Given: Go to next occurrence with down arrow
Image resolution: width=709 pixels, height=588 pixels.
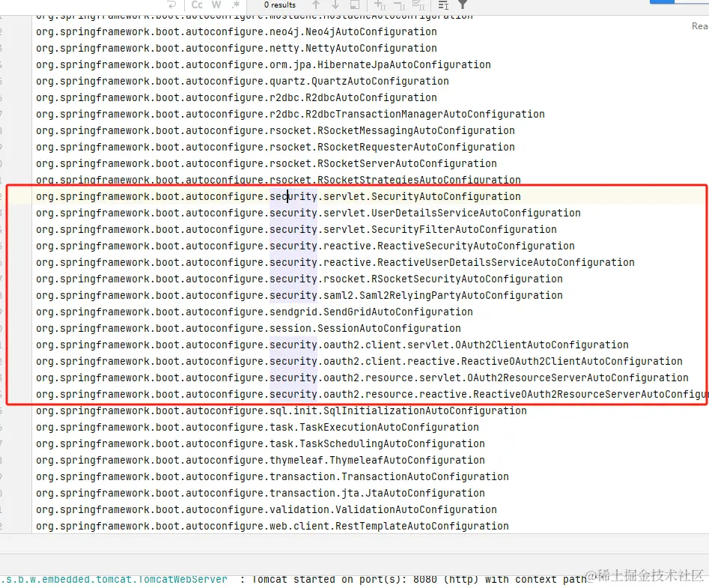Looking at the screenshot, I should (335, 5).
